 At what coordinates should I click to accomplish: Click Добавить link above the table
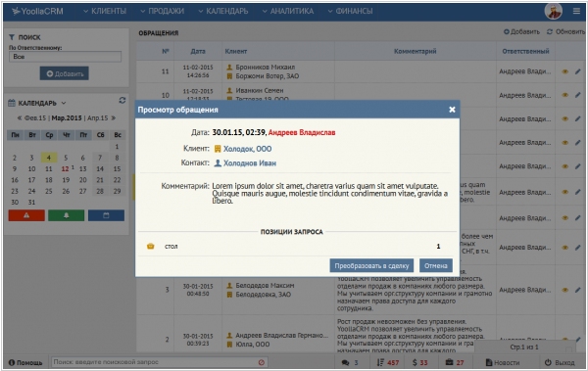(521, 32)
